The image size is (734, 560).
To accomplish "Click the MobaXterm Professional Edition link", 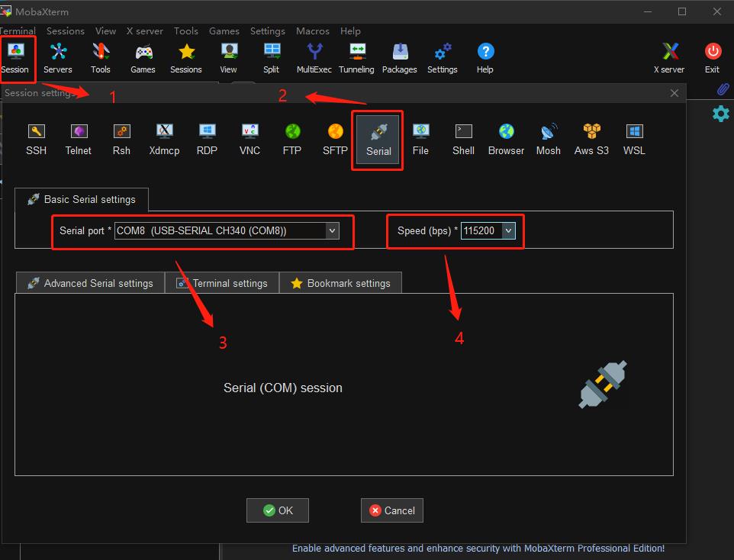I will (x=478, y=549).
